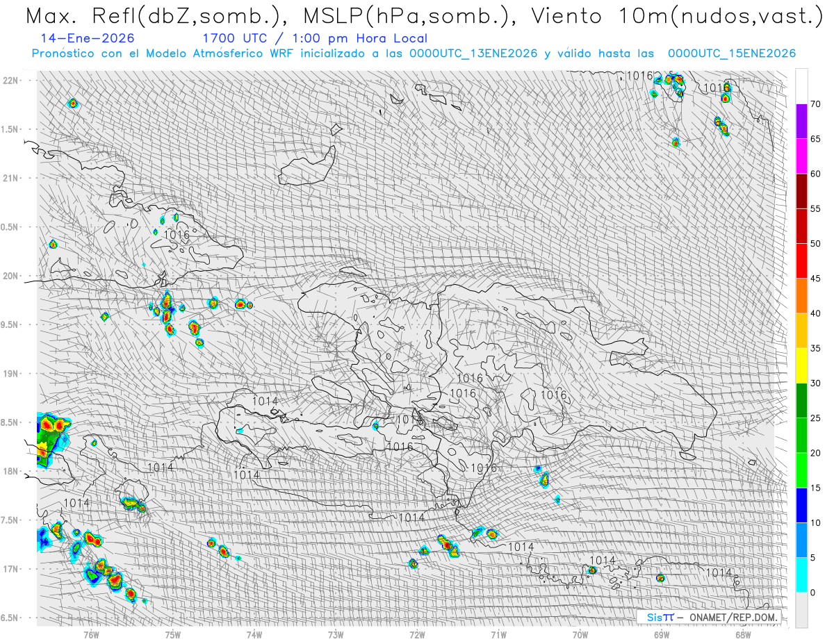
Task: Click the '76W' longitude axis label
Action: click(x=91, y=634)
